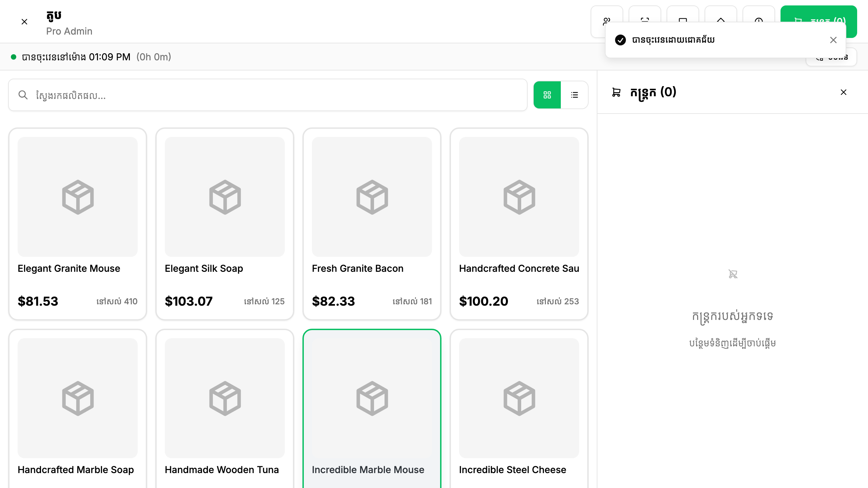This screenshot has width=868, height=488.
Task: Click the $81.53 price
Action: [38, 301]
